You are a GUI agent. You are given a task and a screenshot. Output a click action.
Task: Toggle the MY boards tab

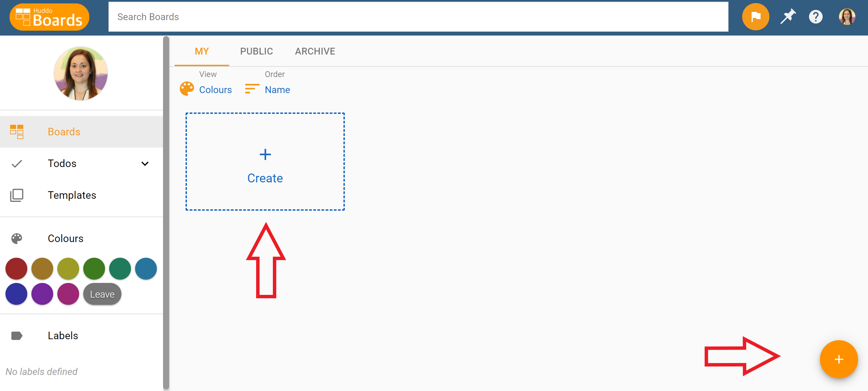[202, 51]
